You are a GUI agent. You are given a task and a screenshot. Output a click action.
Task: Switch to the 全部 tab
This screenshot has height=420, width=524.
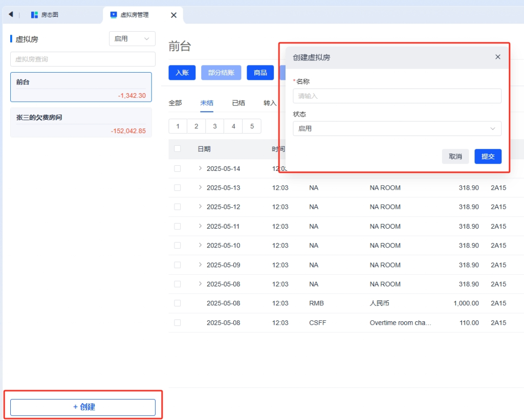pos(175,103)
